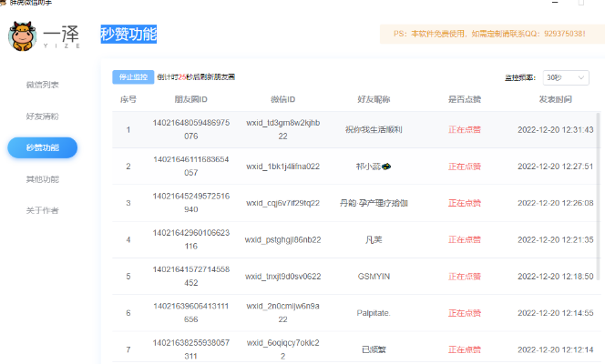Click nickname Palpitate. in row 6
605x364 pixels.
point(374,312)
